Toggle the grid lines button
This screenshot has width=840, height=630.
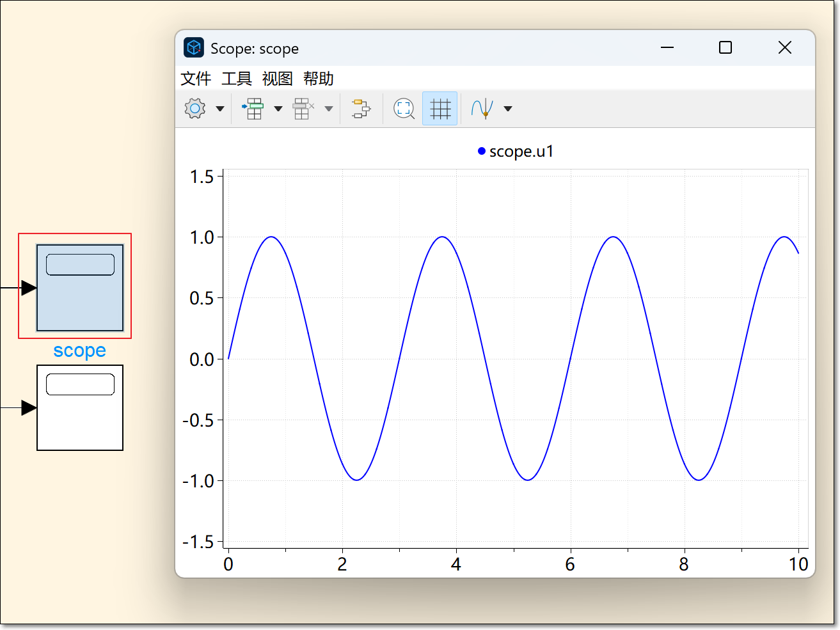(x=440, y=109)
